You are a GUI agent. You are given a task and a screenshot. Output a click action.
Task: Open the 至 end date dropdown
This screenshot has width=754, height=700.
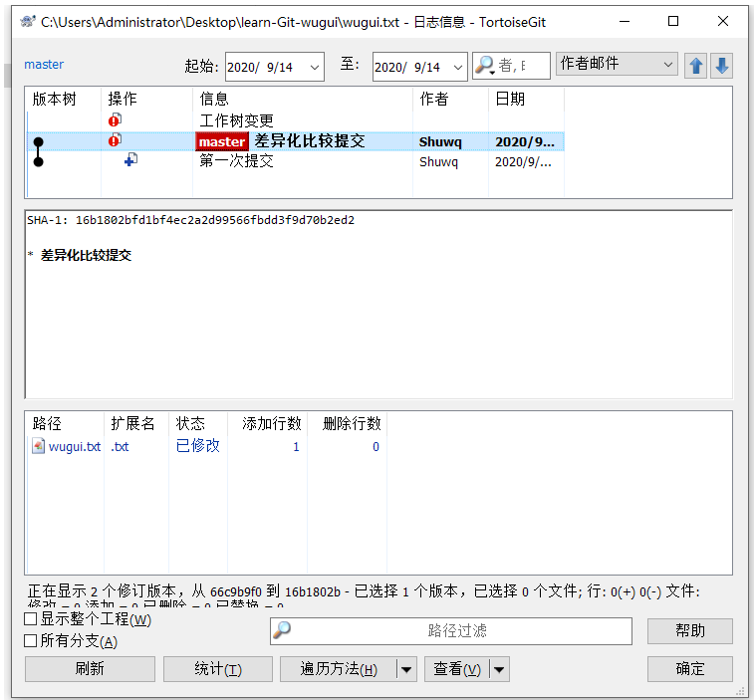[458, 67]
